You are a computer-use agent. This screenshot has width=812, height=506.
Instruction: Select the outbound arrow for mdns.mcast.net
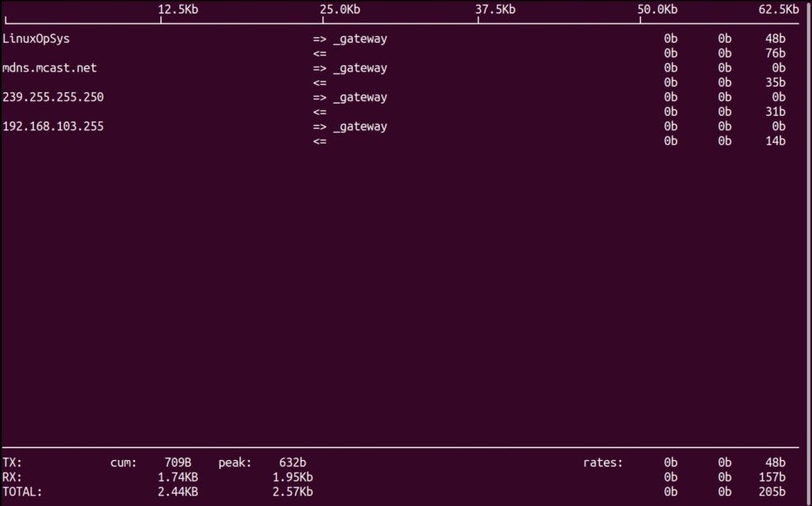(319, 67)
